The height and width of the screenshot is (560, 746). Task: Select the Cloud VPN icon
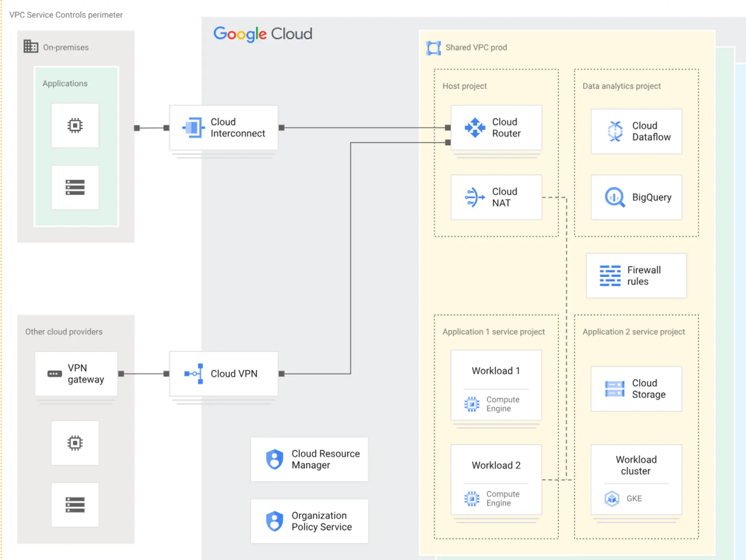(194, 373)
